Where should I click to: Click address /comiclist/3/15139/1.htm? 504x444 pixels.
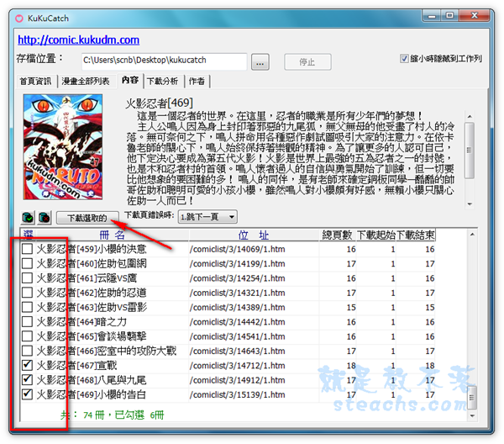click(237, 394)
